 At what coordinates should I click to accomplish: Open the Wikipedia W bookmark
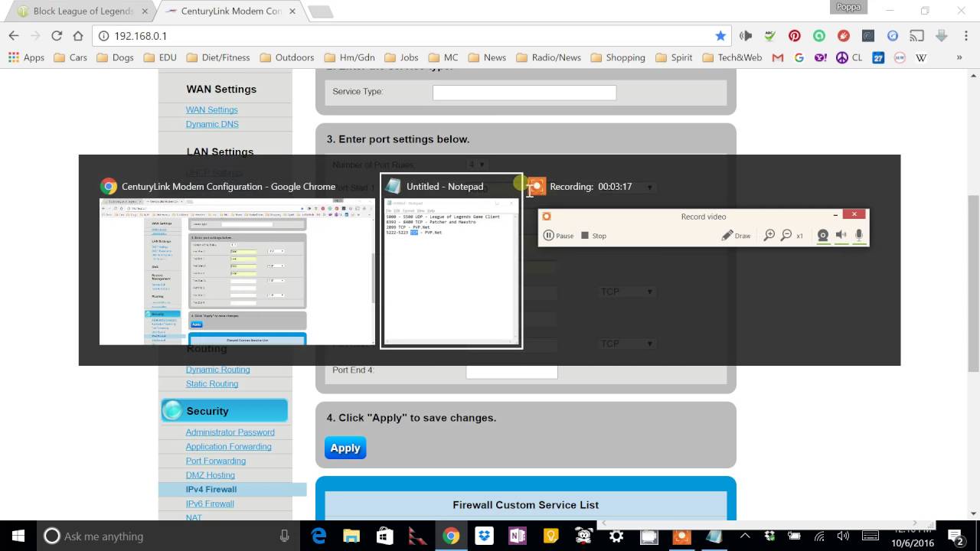921,57
